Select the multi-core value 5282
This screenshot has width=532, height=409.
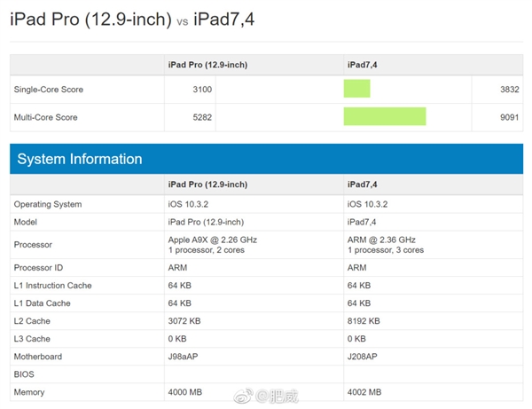point(202,117)
